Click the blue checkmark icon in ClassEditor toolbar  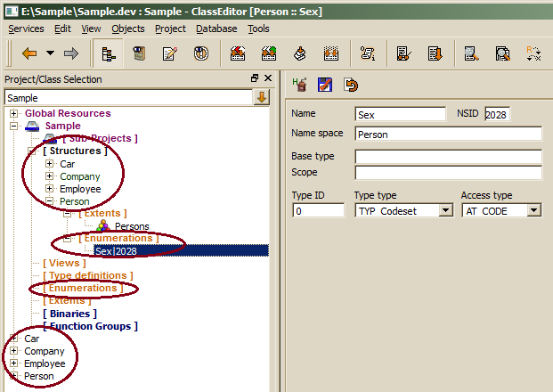point(326,86)
